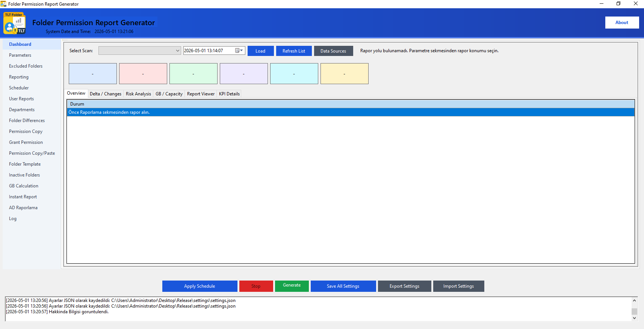The width and height of the screenshot is (644, 329).
Task: Open the Delta / Changes tab
Action: (106, 94)
